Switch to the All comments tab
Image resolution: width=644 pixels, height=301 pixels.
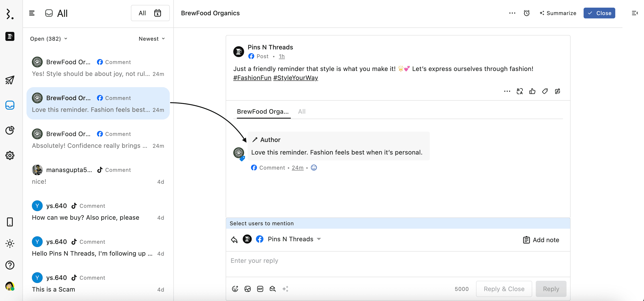point(302,111)
